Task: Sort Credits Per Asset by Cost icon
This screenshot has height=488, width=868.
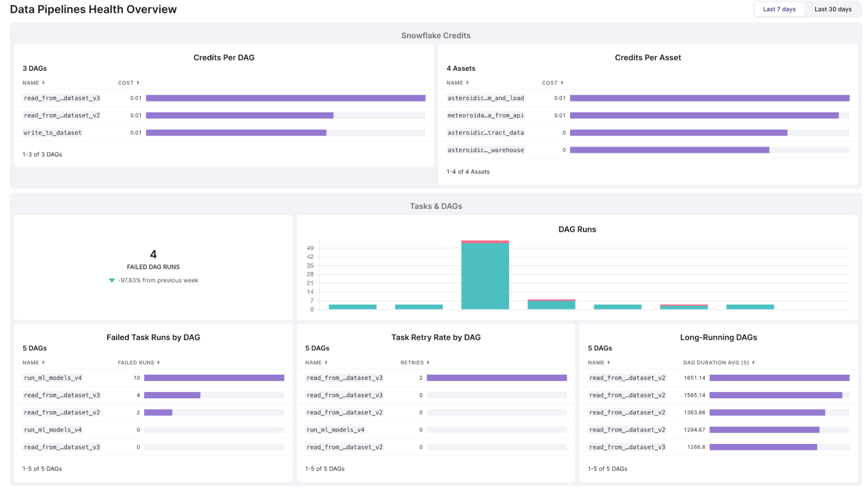Action: pyautogui.click(x=561, y=82)
